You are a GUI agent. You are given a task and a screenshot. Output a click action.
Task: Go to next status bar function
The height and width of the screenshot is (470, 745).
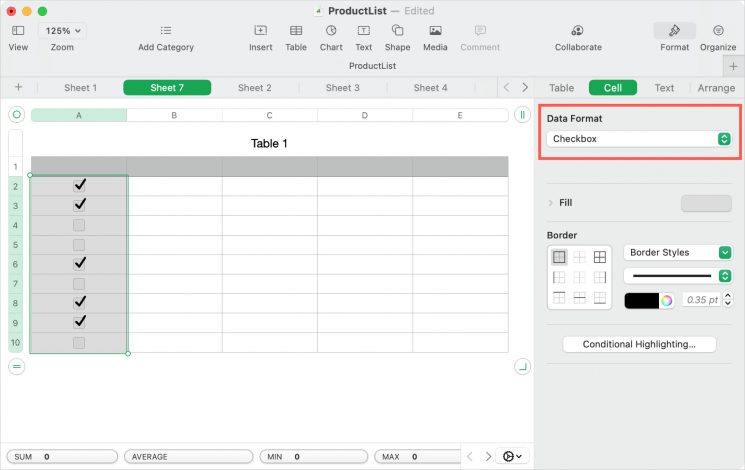pos(488,456)
